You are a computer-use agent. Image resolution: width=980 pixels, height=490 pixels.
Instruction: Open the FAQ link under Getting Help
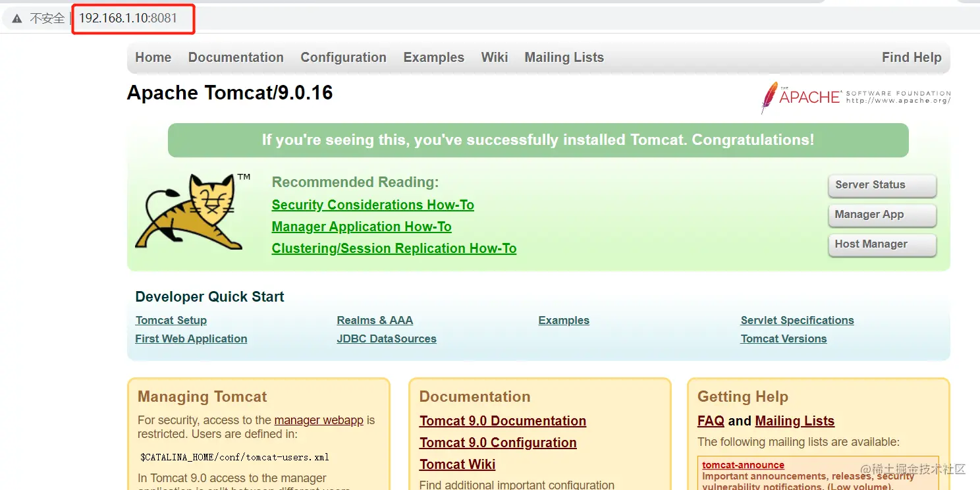[711, 421]
